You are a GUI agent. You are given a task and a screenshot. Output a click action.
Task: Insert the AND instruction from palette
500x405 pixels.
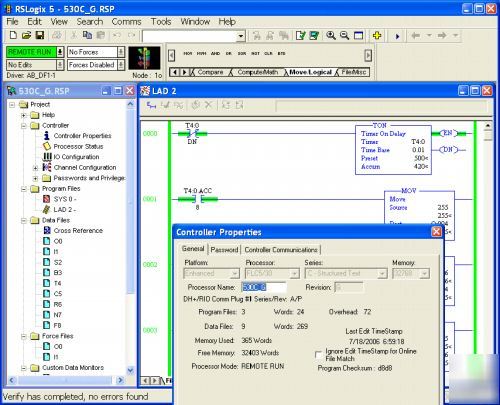(215, 53)
